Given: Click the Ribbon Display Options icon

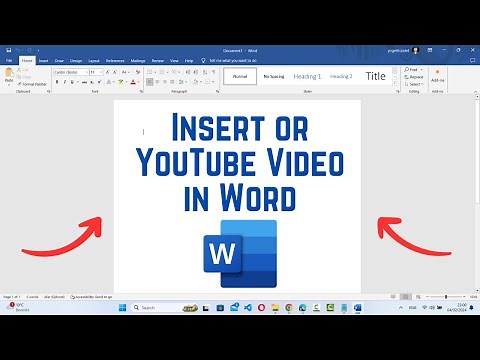Looking at the screenshot, I should (x=430, y=50).
